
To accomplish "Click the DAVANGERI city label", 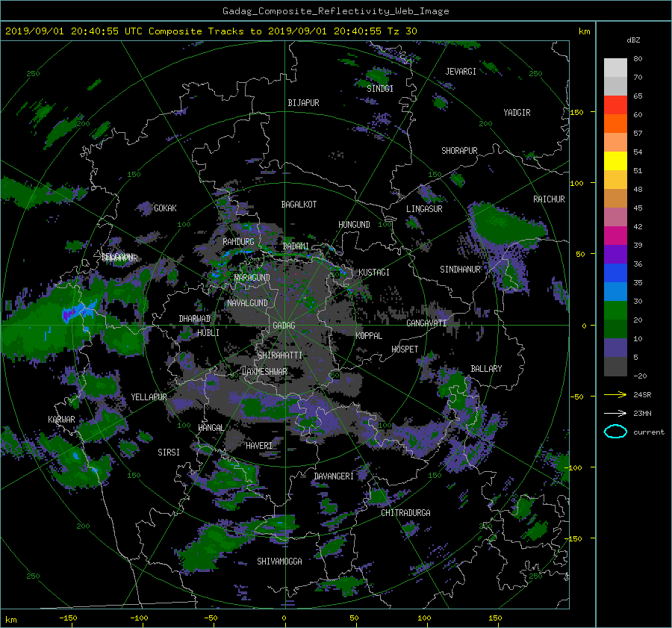I will (x=334, y=476).
